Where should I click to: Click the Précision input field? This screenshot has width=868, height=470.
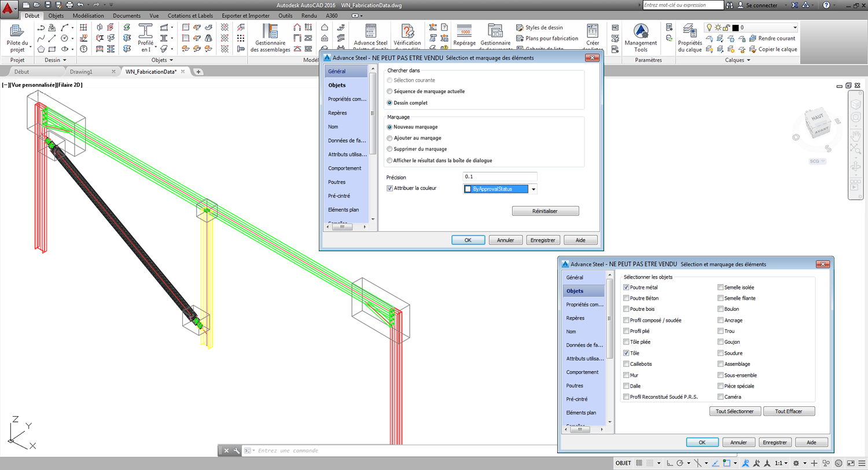tap(500, 176)
